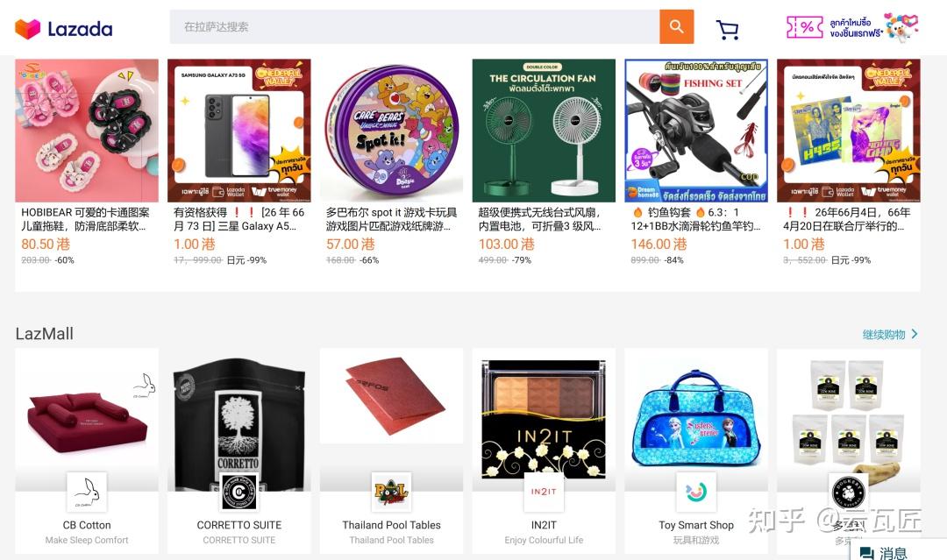Click the IN2IT brand logo badge

[544, 493]
